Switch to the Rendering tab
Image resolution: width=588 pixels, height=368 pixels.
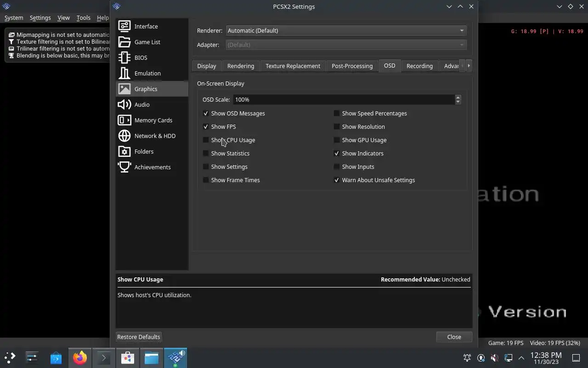point(241,66)
